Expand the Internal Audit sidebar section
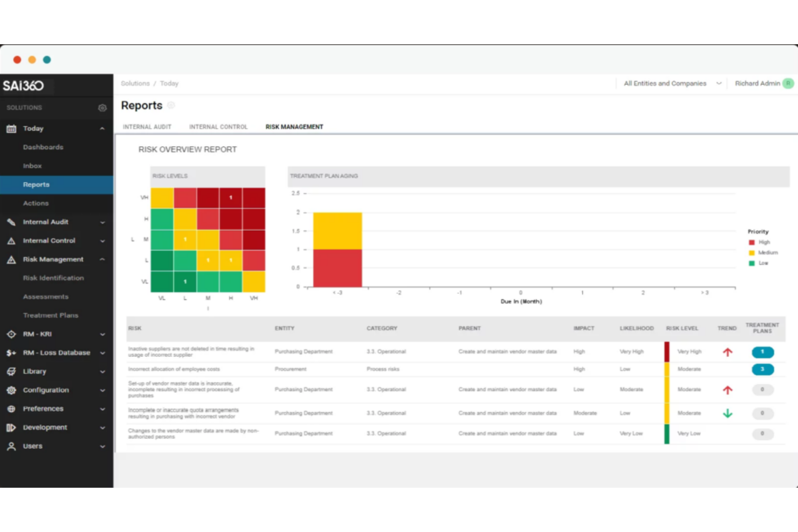This screenshot has height=532, width=798. click(x=102, y=222)
